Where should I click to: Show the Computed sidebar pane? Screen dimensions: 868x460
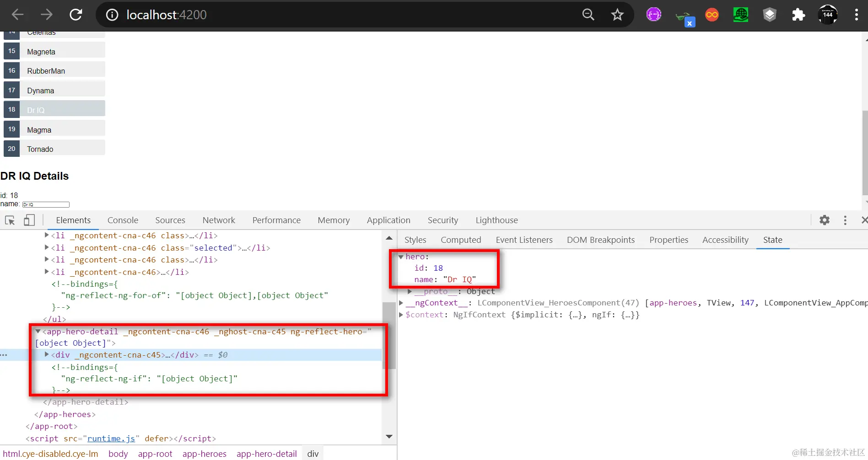coord(461,240)
